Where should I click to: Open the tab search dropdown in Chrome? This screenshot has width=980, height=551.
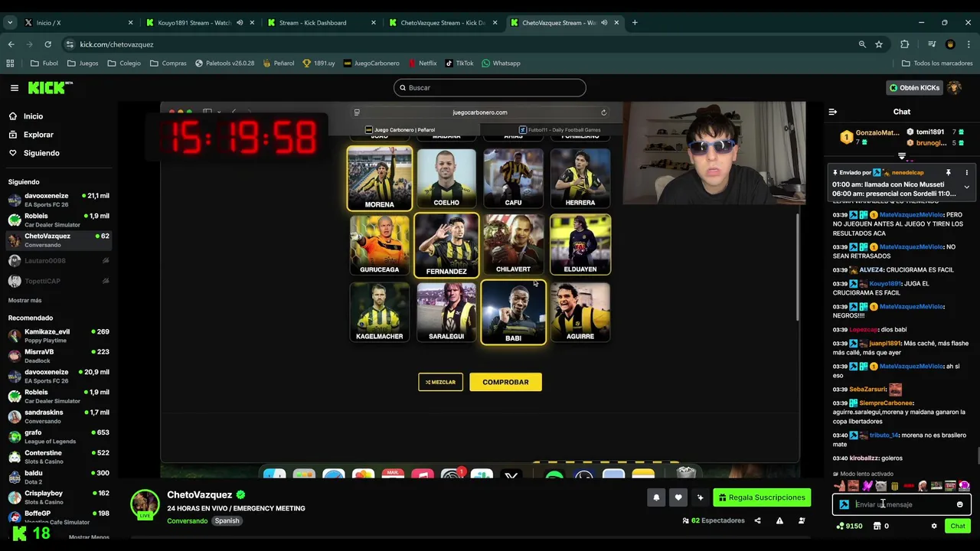coord(10,23)
